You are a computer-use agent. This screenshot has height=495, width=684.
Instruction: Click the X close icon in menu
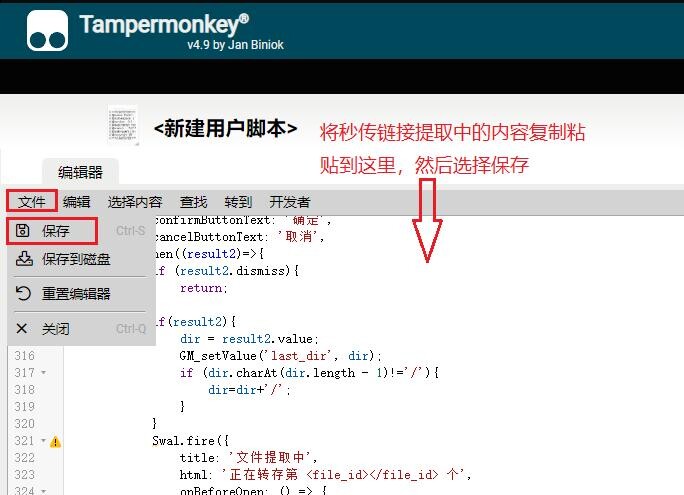(23, 329)
